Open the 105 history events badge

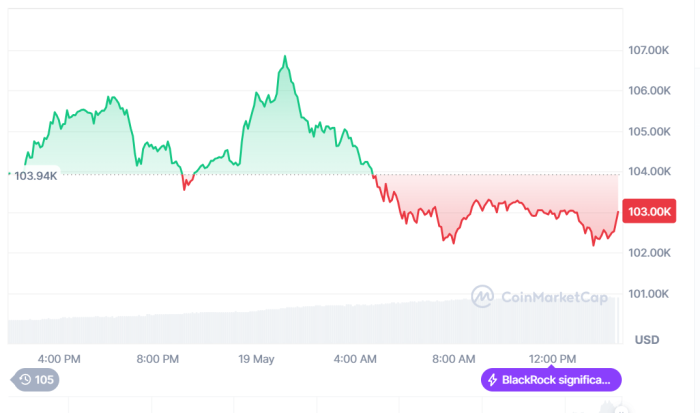click(35, 380)
